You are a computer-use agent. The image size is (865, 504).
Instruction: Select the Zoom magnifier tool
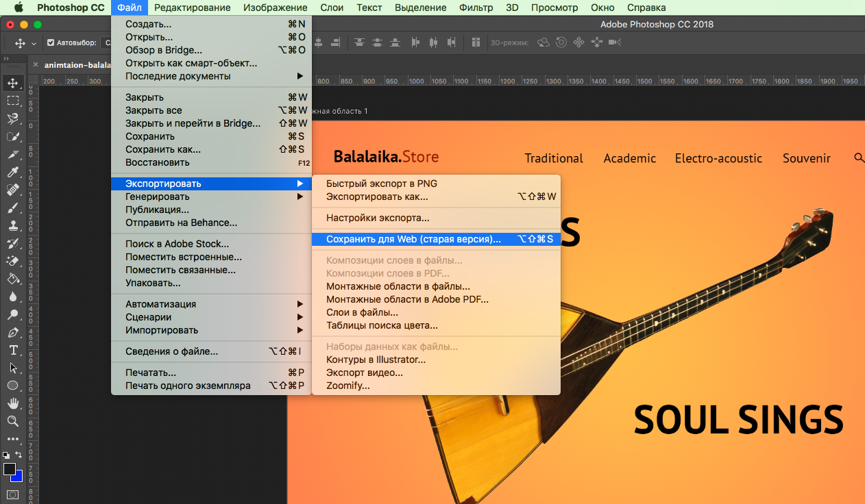pyautogui.click(x=13, y=421)
